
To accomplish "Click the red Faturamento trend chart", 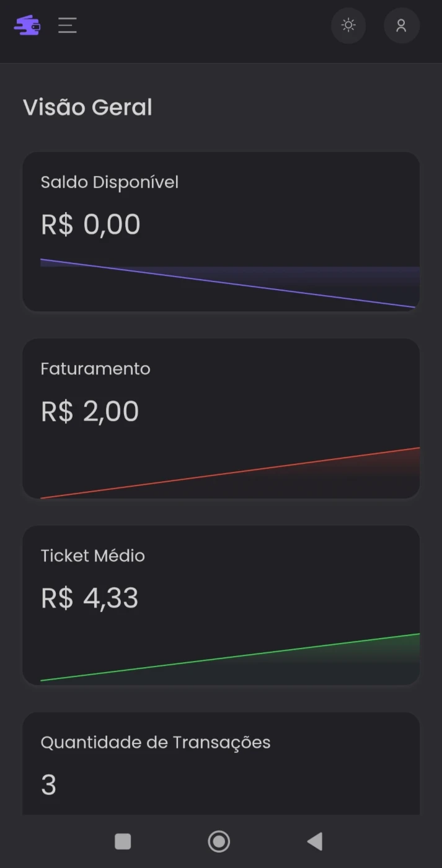I will coord(229,472).
